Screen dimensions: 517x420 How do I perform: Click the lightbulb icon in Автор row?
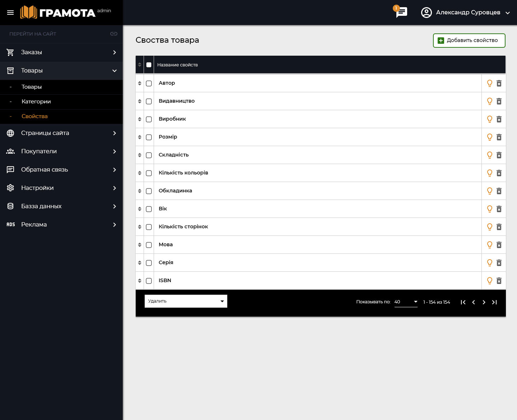point(489,83)
